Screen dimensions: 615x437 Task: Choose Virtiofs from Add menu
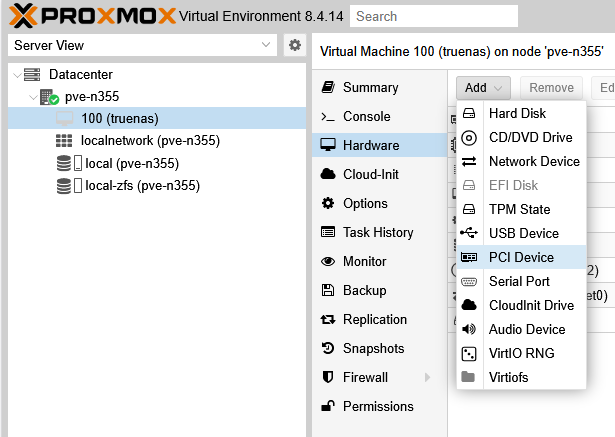point(522,377)
